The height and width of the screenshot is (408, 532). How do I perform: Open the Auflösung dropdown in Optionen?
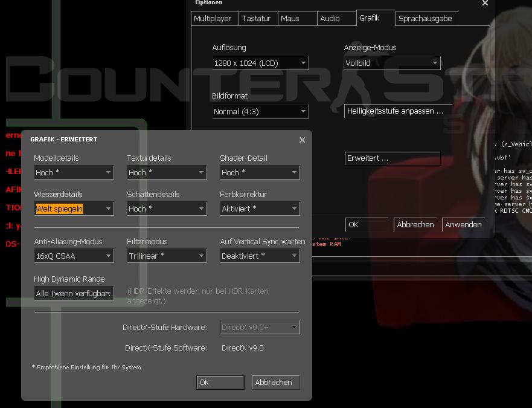[261, 63]
